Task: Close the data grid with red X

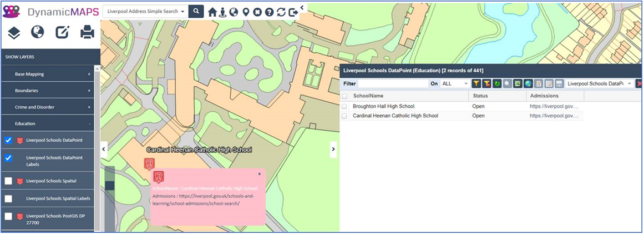Action: point(639,83)
